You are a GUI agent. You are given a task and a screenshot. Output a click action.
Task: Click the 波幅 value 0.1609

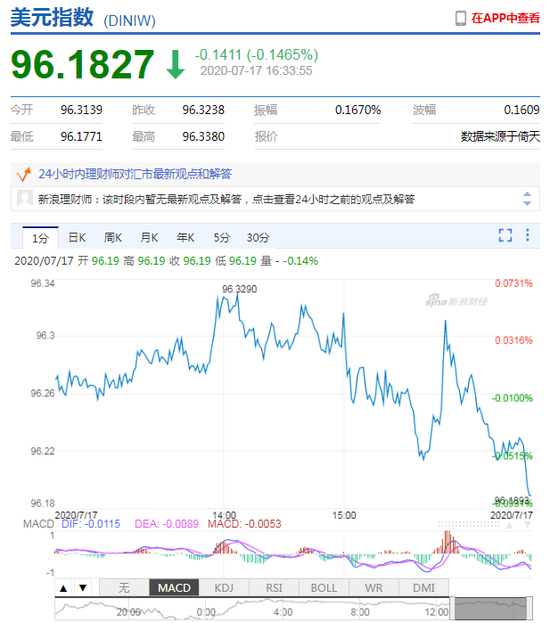522,110
